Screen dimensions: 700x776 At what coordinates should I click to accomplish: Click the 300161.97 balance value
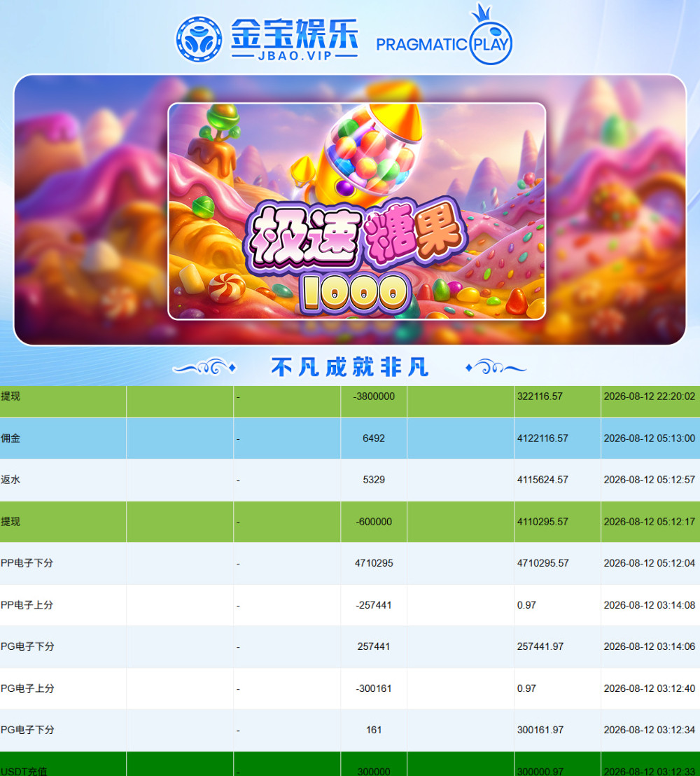[x=540, y=730]
